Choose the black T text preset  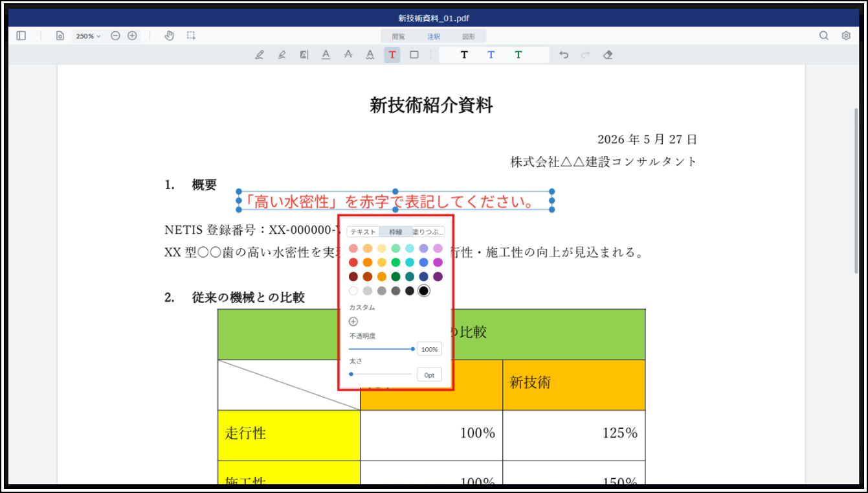coord(464,55)
